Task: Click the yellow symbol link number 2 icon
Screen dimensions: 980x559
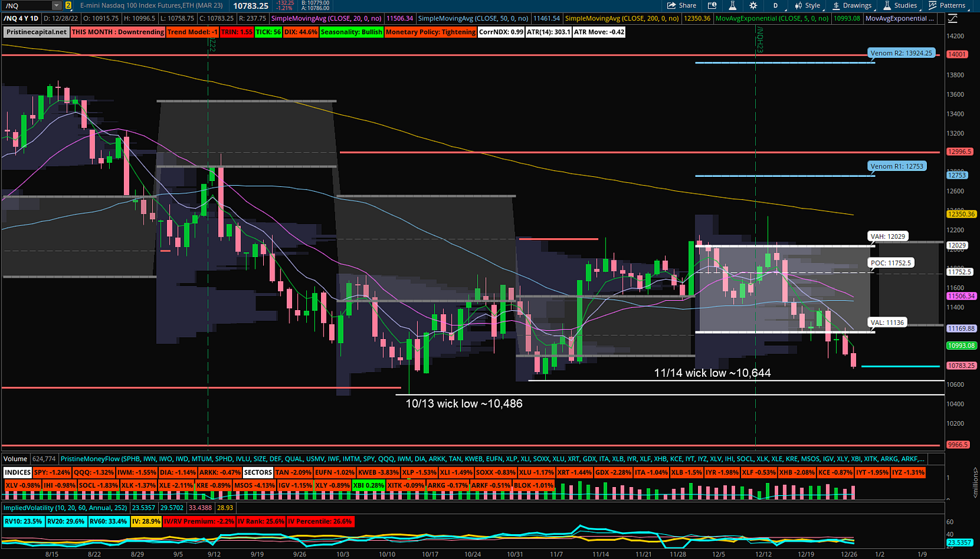Action: pyautogui.click(x=68, y=5)
